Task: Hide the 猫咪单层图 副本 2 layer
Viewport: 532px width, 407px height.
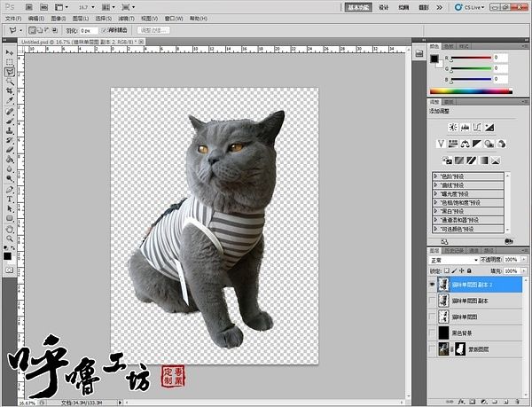Action: [x=433, y=285]
